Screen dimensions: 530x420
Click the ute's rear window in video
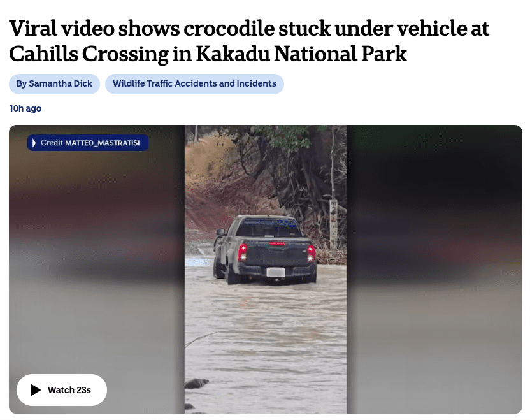[x=269, y=228]
